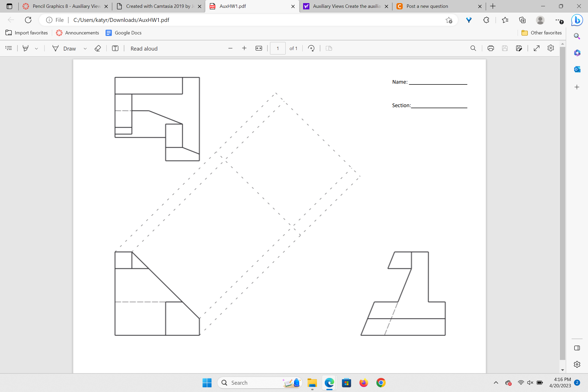The image size is (588, 392).
Task: Toggle the Highlight tool
Action: click(x=26, y=48)
